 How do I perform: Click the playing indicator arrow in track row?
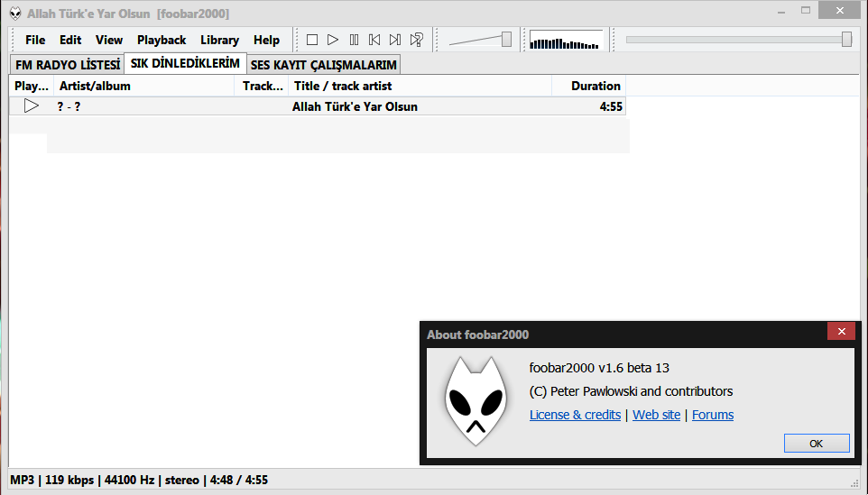(x=32, y=105)
